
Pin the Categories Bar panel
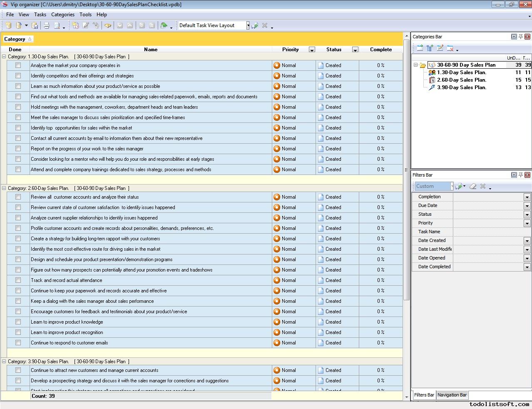520,37
